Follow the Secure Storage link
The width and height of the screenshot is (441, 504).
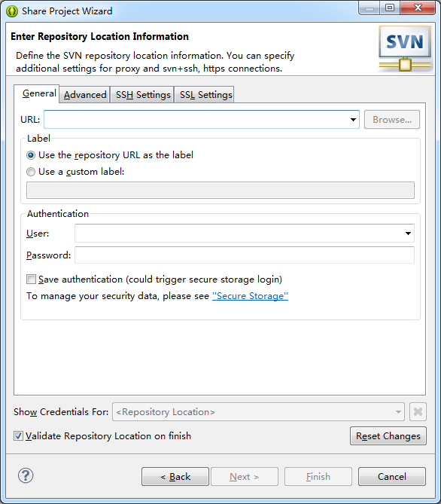click(x=250, y=296)
